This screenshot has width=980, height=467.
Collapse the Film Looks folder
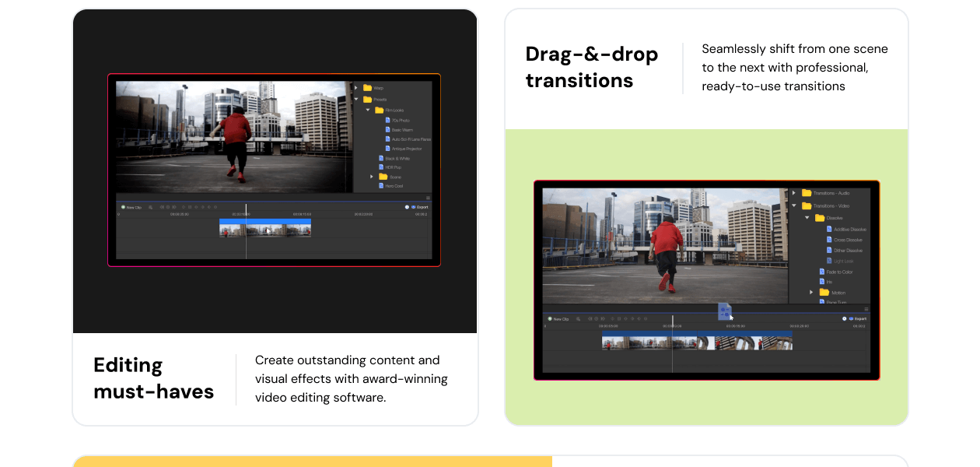(369, 111)
